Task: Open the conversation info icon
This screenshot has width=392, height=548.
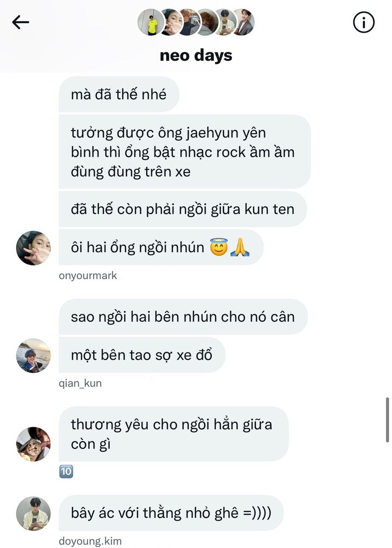Action: pyautogui.click(x=364, y=22)
